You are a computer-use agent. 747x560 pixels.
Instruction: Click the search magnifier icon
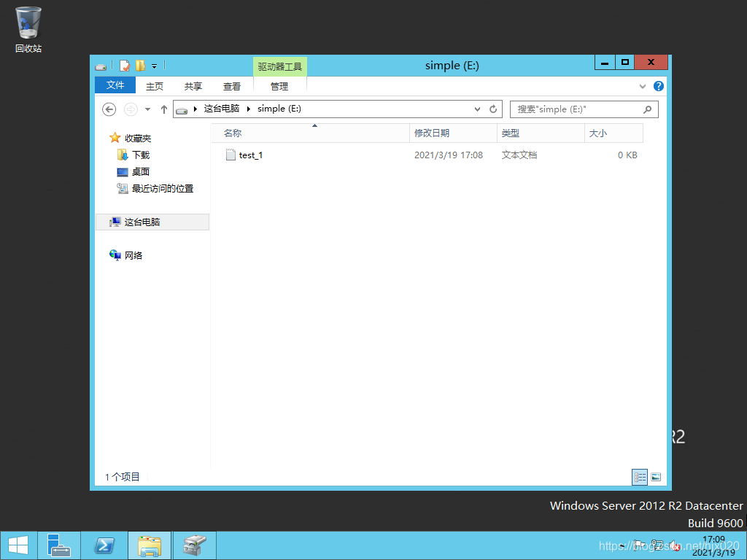pyautogui.click(x=647, y=109)
